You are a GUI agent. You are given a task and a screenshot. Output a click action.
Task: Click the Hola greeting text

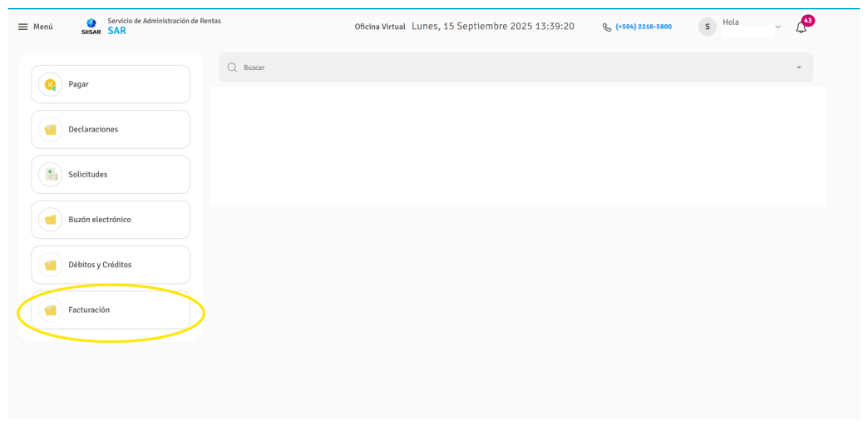coord(731,22)
